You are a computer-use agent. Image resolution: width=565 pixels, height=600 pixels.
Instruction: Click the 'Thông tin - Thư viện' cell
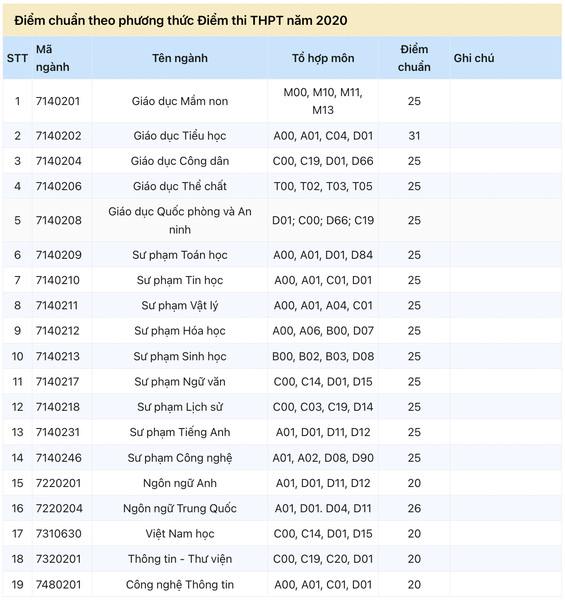tap(180, 559)
